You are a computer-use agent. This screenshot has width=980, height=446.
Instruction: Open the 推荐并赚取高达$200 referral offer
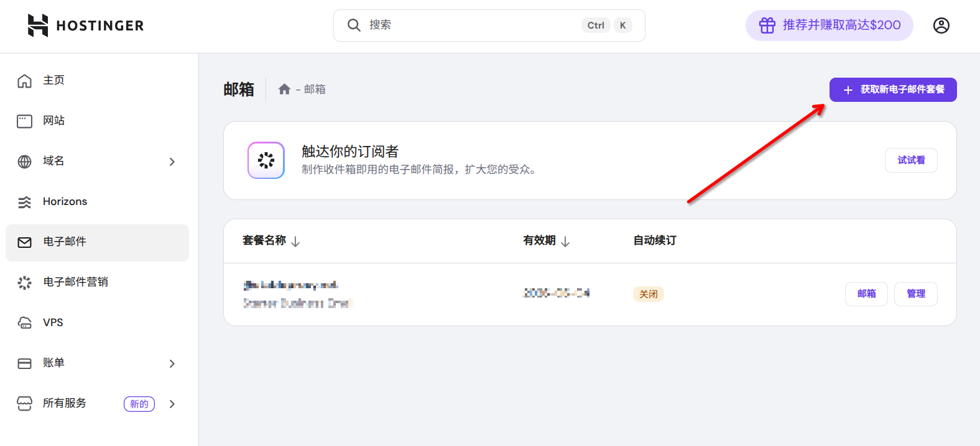829,25
